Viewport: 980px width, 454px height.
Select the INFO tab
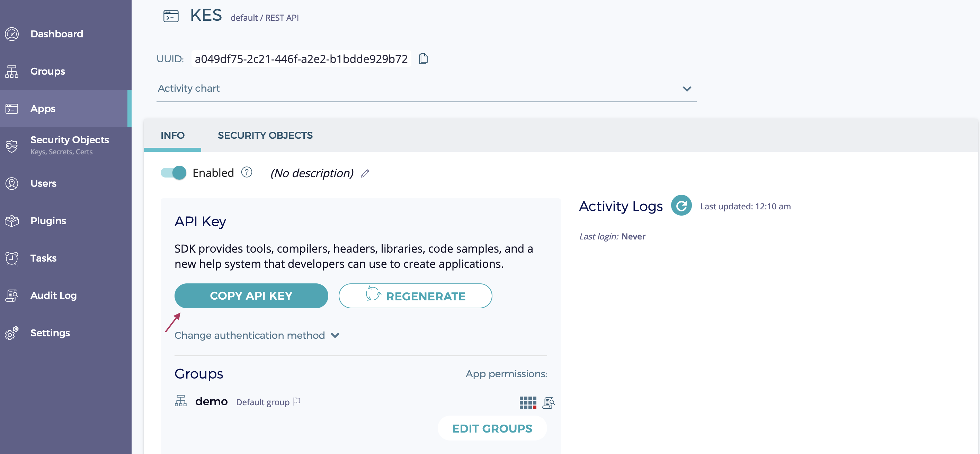pyautogui.click(x=172, y=135)
